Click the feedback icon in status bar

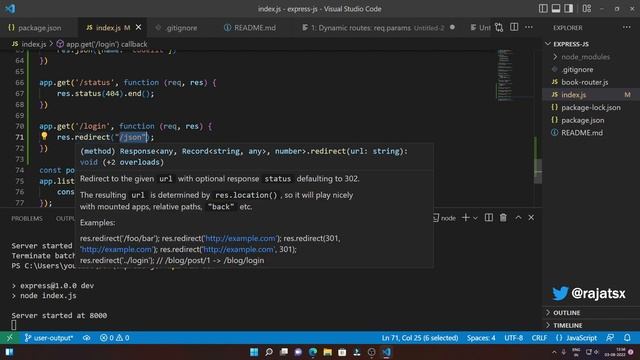(610, 338)
